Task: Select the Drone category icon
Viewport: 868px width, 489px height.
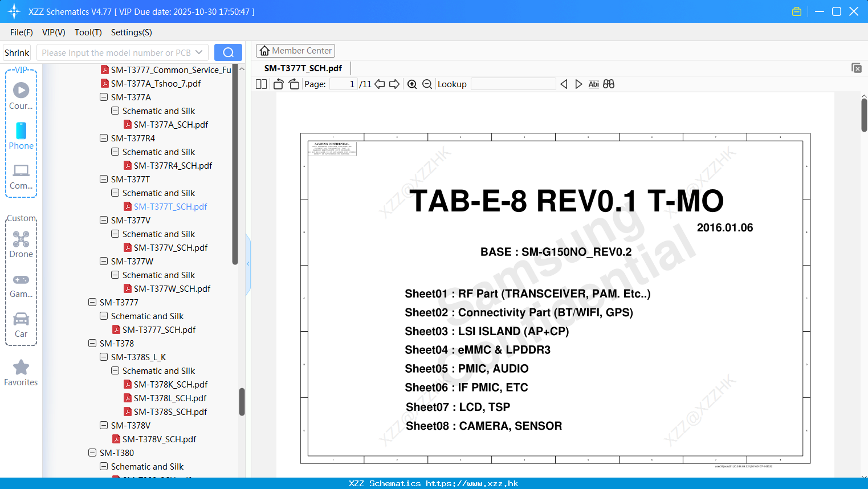Action: pyautogui.click(x=21, y=244)
